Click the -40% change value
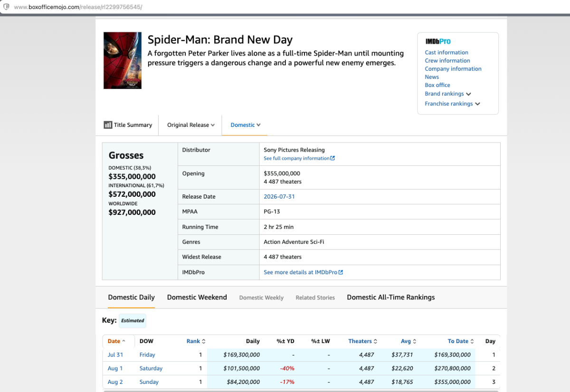The height and width of the screenshot is (392, 570). click(287, 369)
